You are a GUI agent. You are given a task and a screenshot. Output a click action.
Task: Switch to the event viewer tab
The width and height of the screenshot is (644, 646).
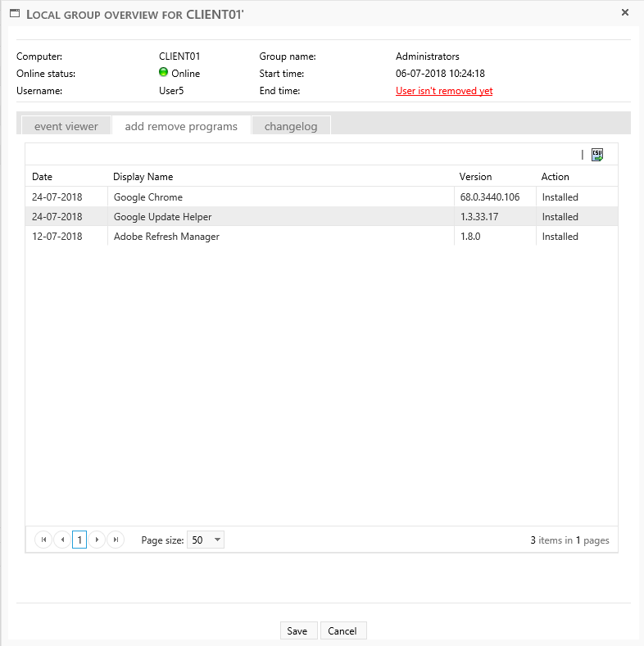[x=66, y=126]
